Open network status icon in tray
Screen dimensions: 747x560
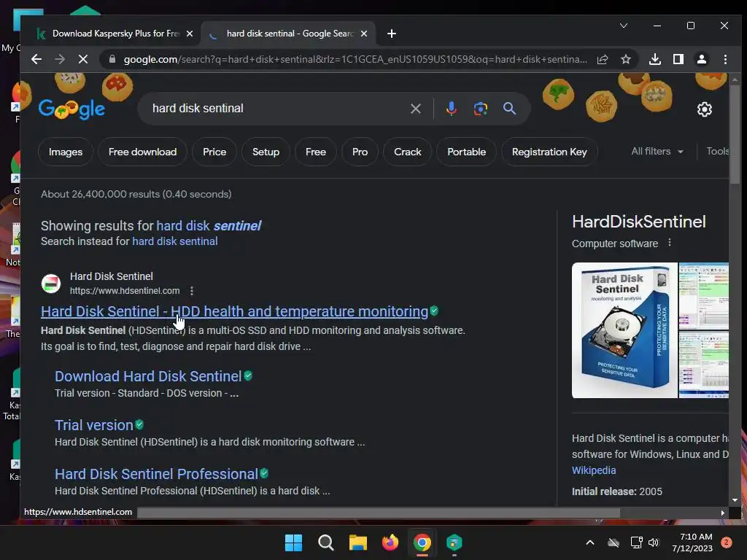click(x=636, y=542)
